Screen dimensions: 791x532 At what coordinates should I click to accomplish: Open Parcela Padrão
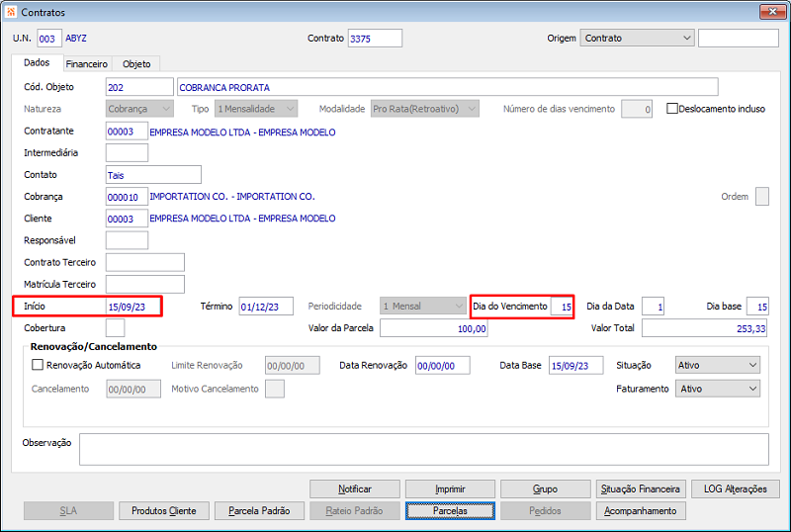(x=259, y=511)
